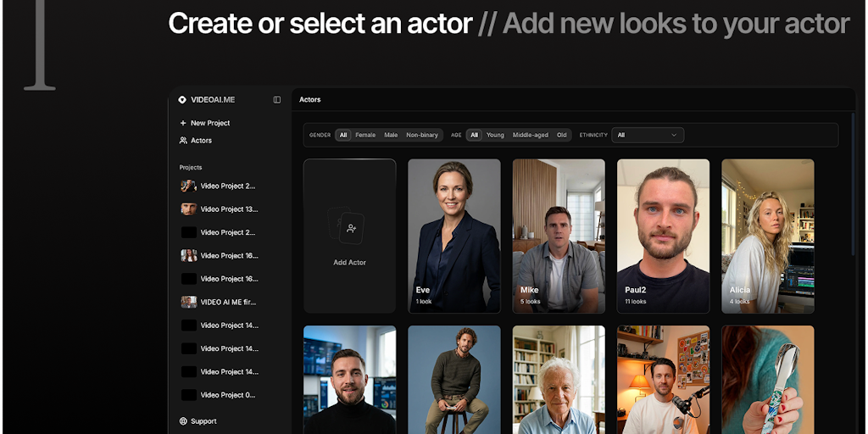Choose the Male gender filter
Image resolution: width=868 pixels, height=434 pixels.
pyautogui.click(x=391, y=135)
